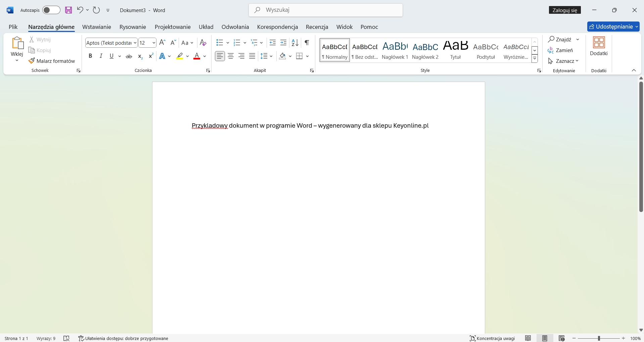This screenshot has height=342, width=644.
Task: Open the Font dialog launcher
Action: click(208, 71)
